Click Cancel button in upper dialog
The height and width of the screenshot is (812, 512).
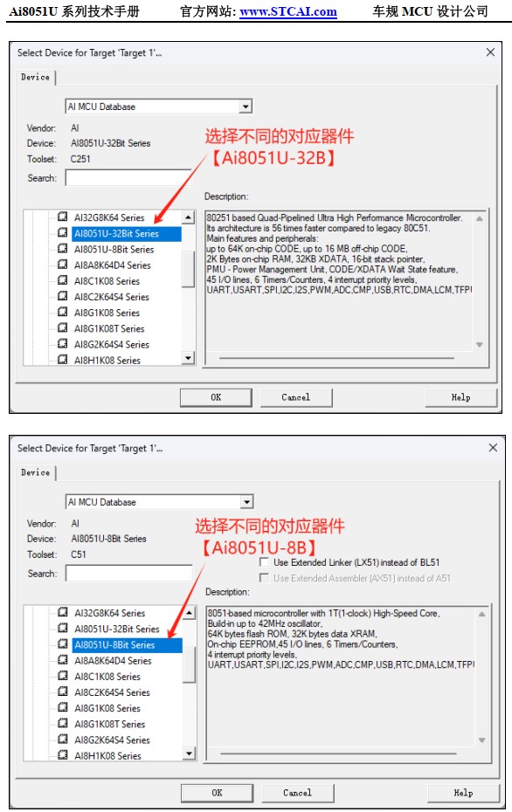click(296, 398)
